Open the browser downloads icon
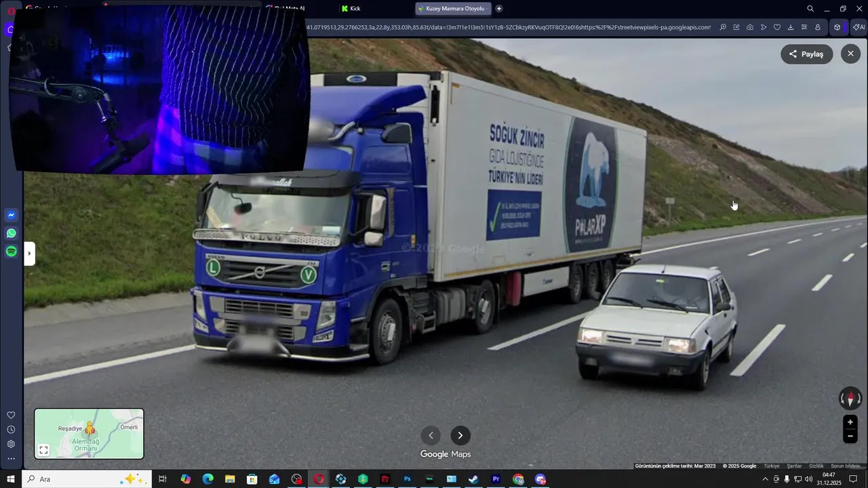 [791, 27]
